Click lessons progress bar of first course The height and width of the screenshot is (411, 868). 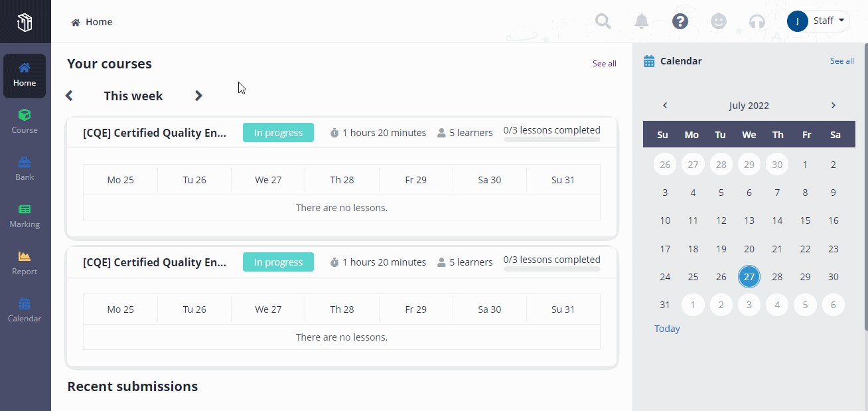pos(551,139)
